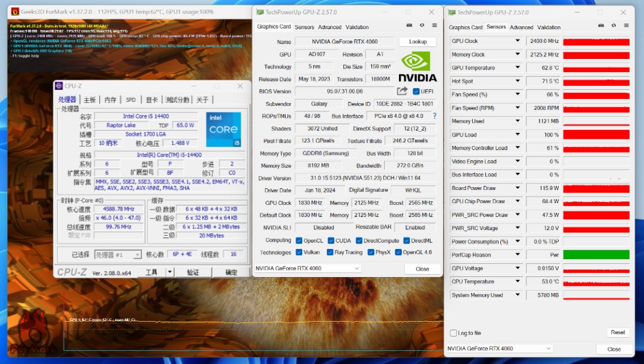
Task: Toggle the OpenCL checkbox
Action: coord(299,241)
